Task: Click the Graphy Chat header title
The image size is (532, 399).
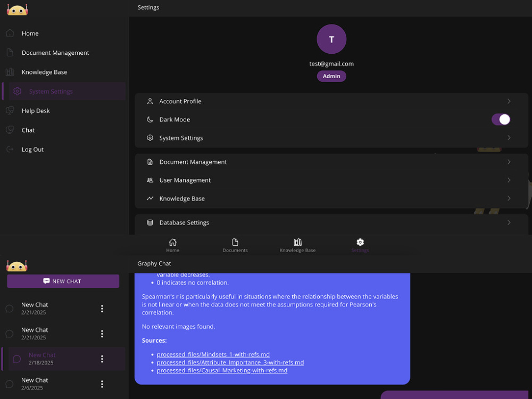Action: [x=154, y=263]
